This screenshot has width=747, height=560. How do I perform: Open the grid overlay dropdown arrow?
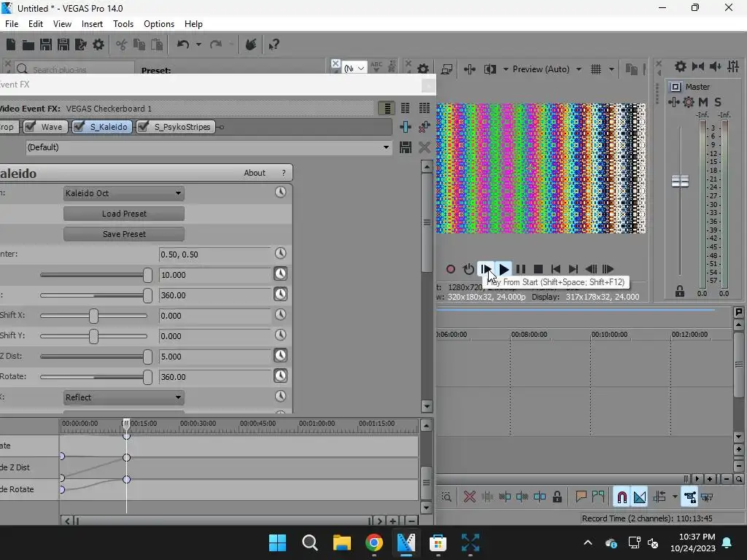[612, 69]
